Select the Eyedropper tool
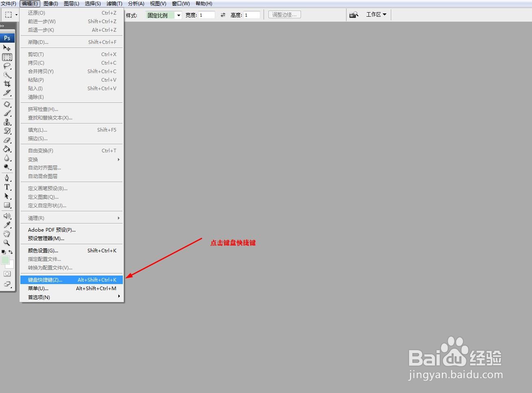This screenshot has height=393, width=532. click(x=7, y=225)
